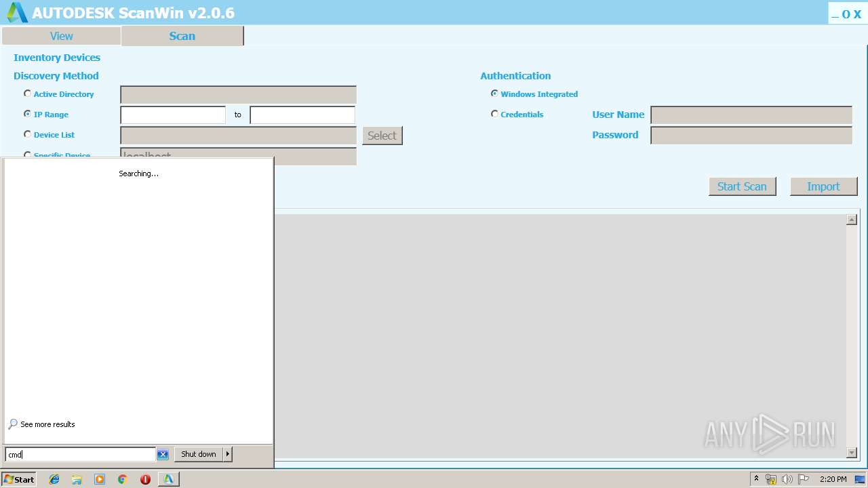Switch to the View tab
This screenshot has width=868, height=488.
(61, 36)
